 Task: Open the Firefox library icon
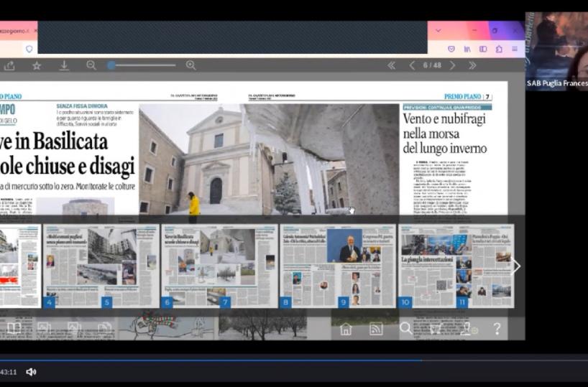coord(467,49)
